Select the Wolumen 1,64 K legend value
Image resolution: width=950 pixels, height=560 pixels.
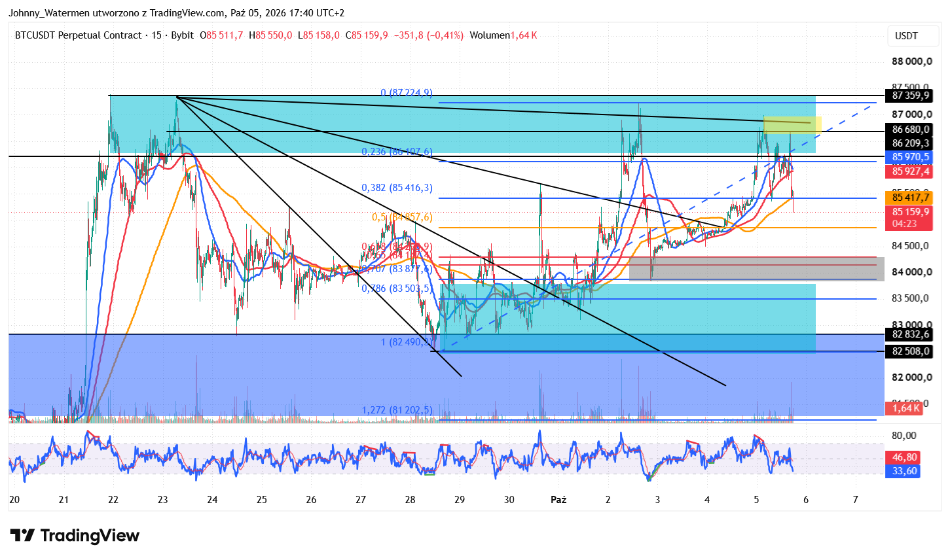pyautogui.click(x=503, y=35)
